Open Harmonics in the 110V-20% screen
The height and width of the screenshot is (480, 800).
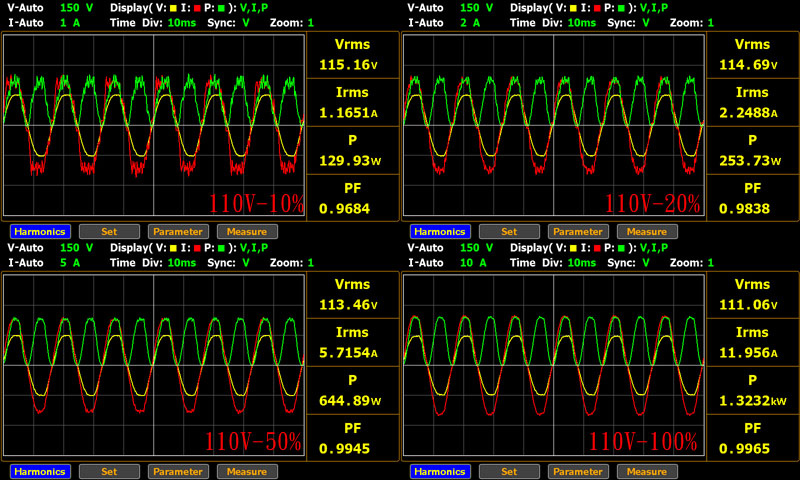(440, 232)
